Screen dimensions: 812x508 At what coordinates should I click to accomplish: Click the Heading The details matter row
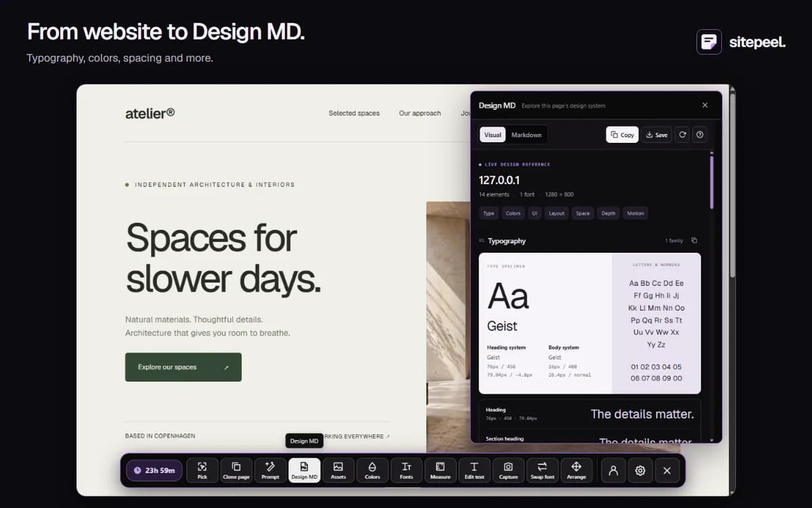point(589,414)
